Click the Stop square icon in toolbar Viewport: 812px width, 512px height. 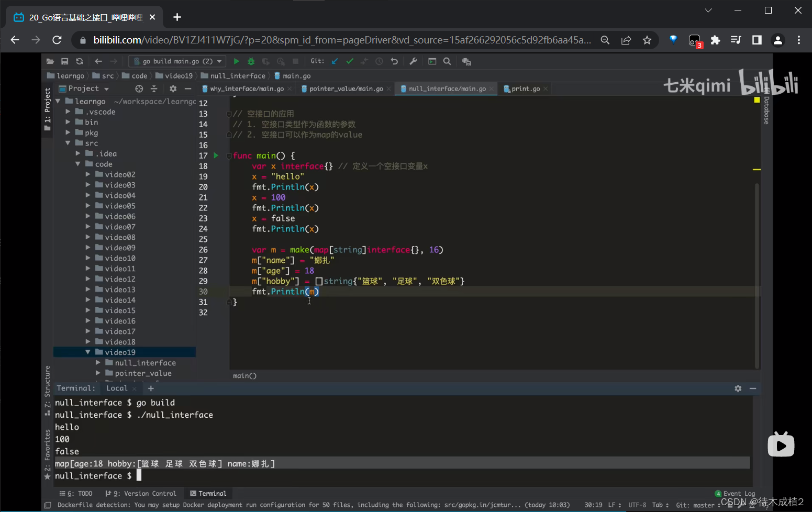point(295,61)
